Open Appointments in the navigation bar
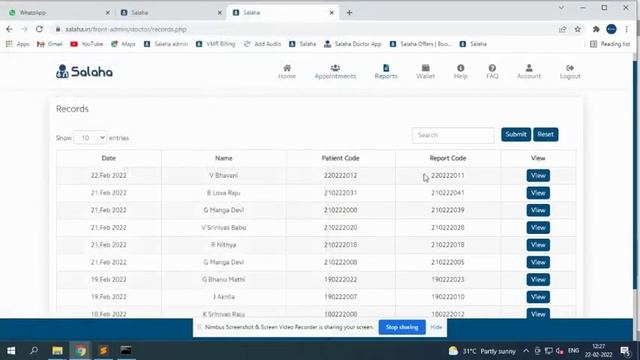The width and height of the screenshot is (640, 360). tap(335, 72)
